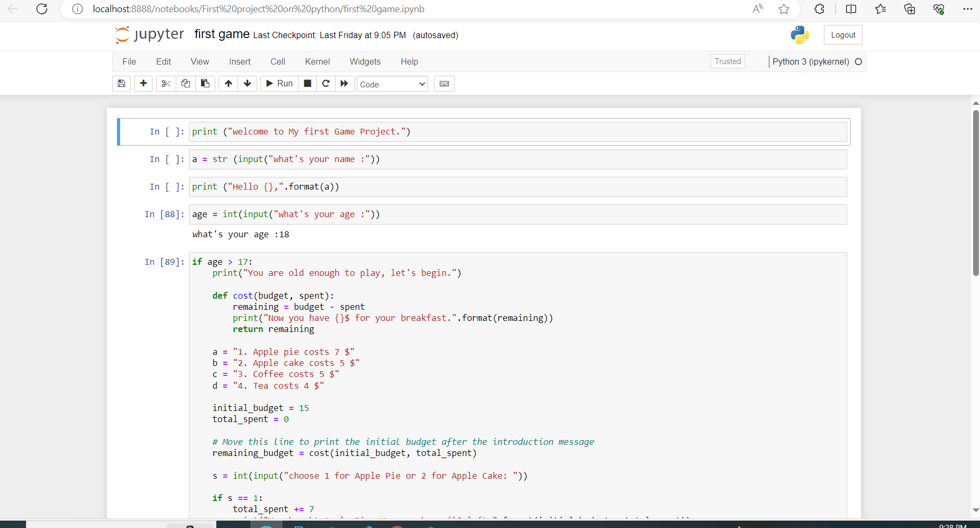This screenshot has height=528, width=980.
Task: Restart and run all fast-forward icon
Action: pos(344,84)
